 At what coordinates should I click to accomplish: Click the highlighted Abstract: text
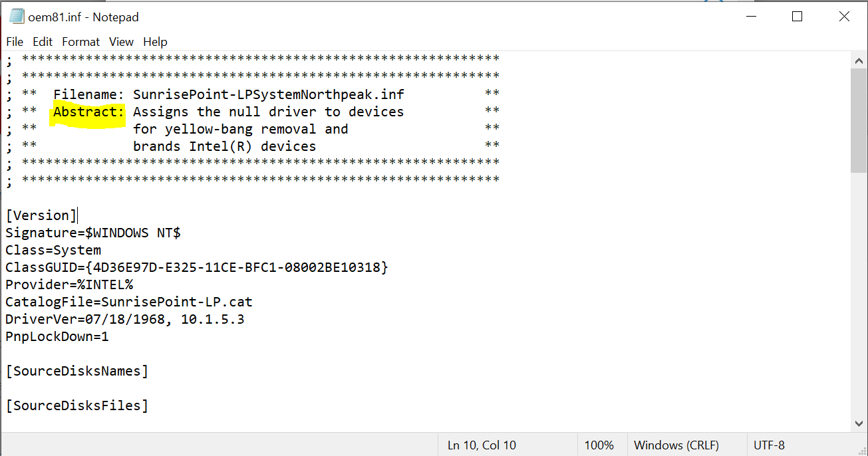(88, 112)
